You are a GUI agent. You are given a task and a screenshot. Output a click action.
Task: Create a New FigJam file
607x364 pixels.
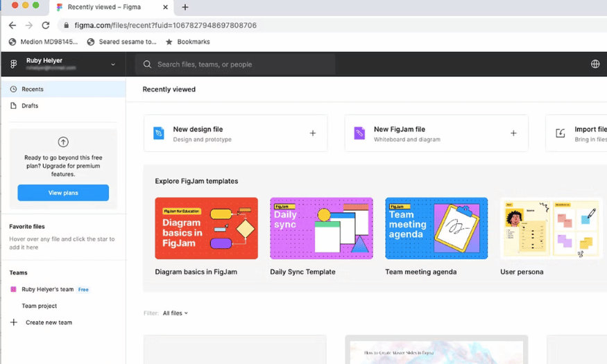click(436, 133)
